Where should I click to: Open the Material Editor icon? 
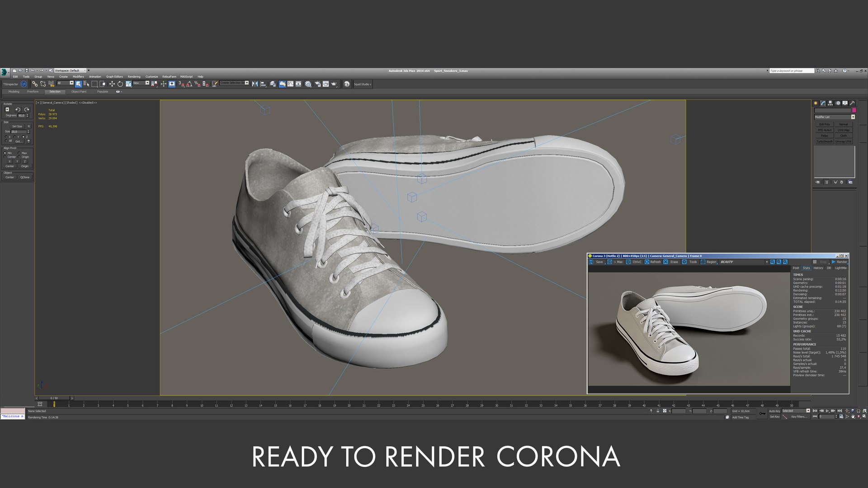[308, 84]
